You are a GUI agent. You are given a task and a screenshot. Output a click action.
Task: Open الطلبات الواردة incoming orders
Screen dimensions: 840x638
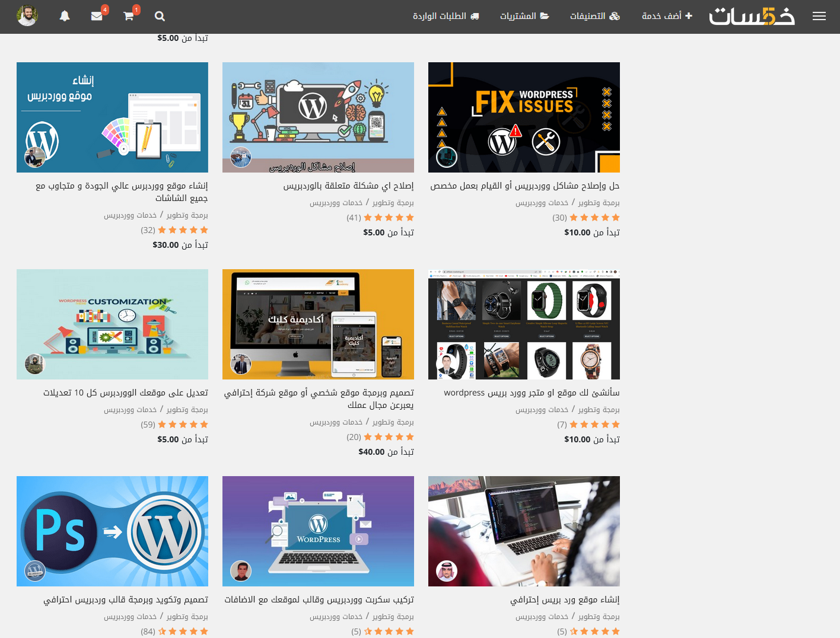click(x=446, y=16)
